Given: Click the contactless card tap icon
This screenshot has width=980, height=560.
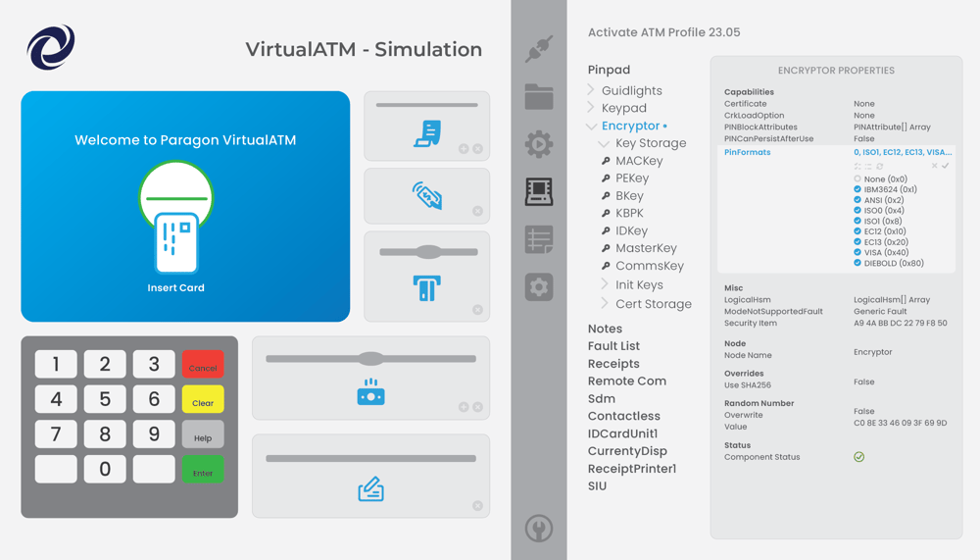Looking at the screenshot, I should (427, 195).
